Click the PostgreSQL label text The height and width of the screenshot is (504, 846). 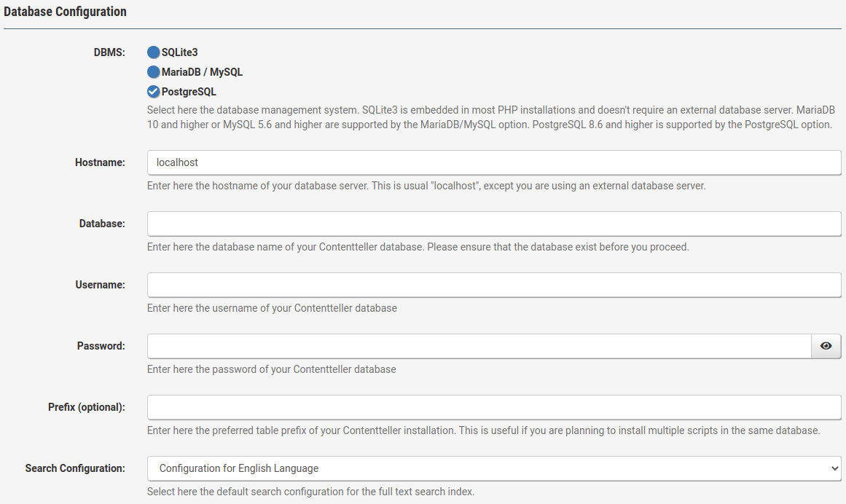coord(189,92)
